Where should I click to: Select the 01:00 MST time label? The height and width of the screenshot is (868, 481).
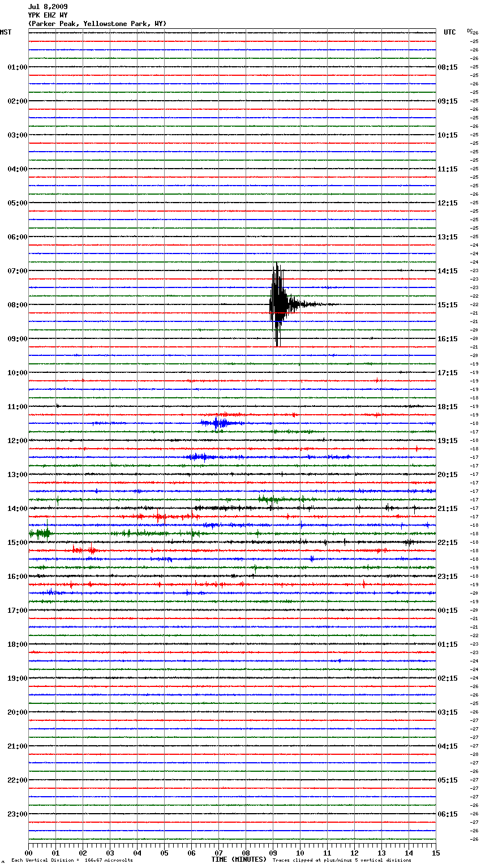tap(18, 67)
